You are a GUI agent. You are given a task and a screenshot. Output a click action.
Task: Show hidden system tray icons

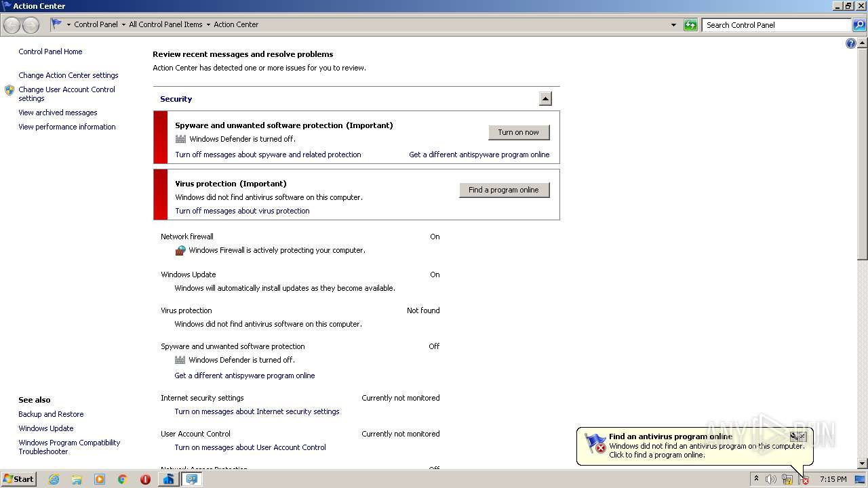point(756,479)
